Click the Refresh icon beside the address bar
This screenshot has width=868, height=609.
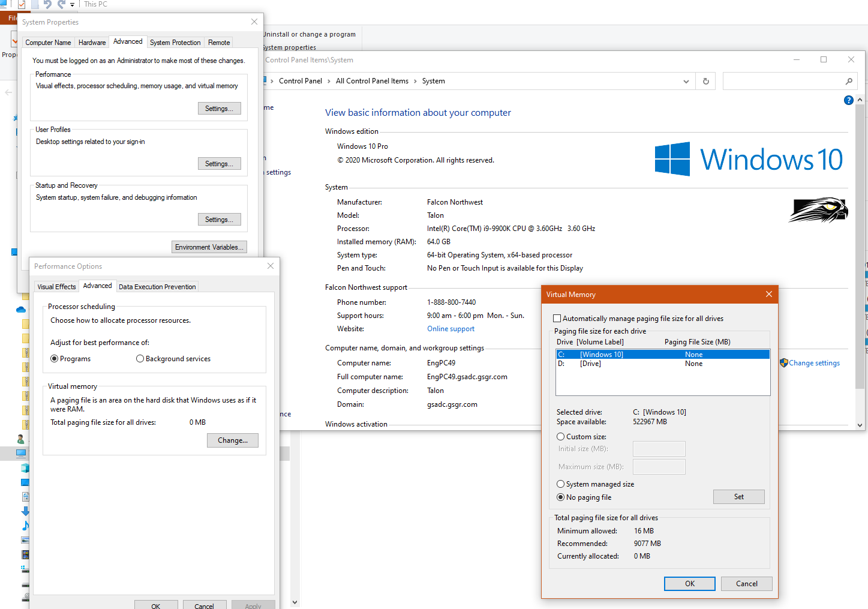coord(706,81)
